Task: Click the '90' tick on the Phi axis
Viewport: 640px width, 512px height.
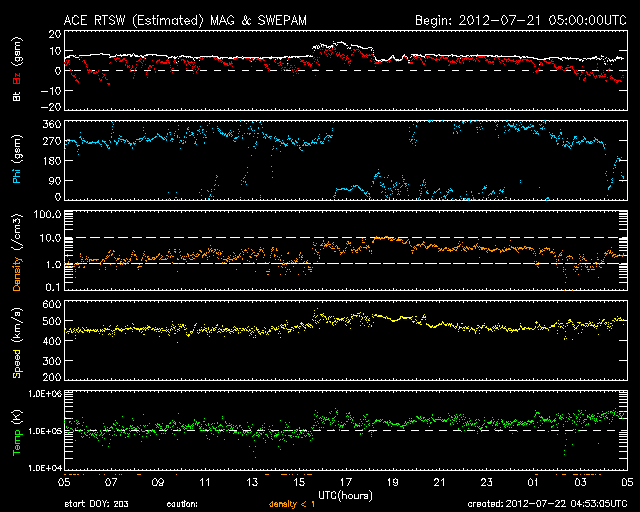Action: click(55, 180)
